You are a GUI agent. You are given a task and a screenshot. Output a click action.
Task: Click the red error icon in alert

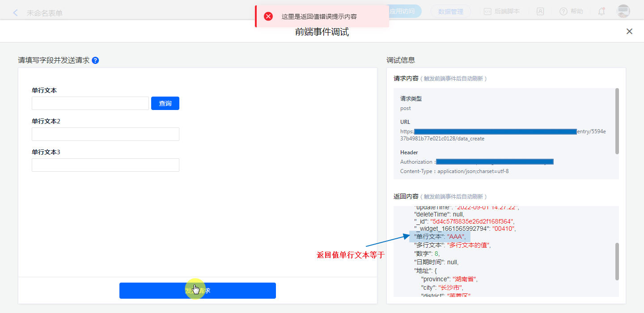(268, 17)
